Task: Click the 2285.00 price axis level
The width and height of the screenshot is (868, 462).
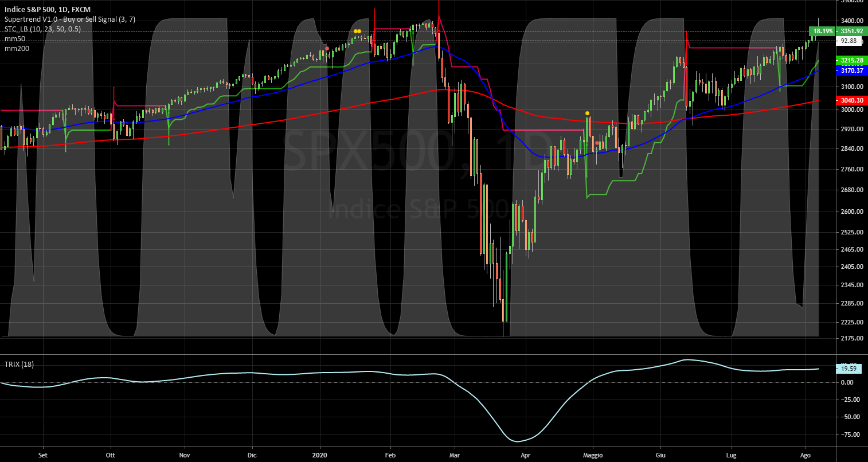Action: [852, 303]
